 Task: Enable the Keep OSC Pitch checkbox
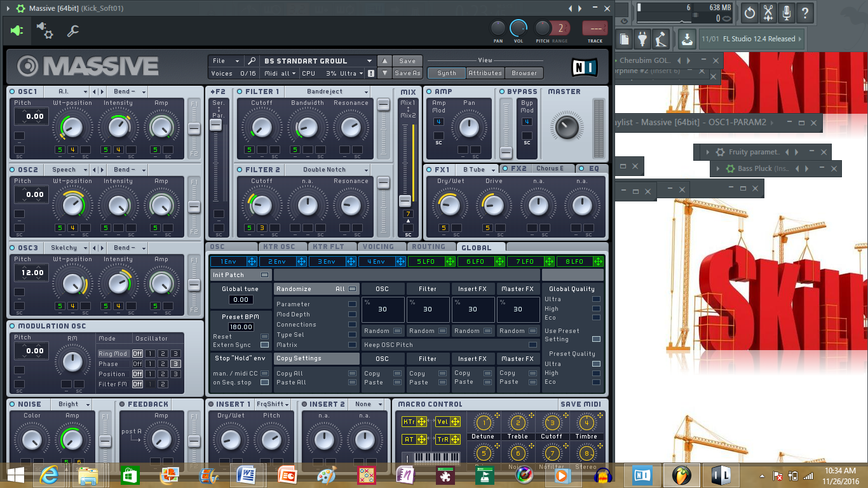tap(532, 345)
